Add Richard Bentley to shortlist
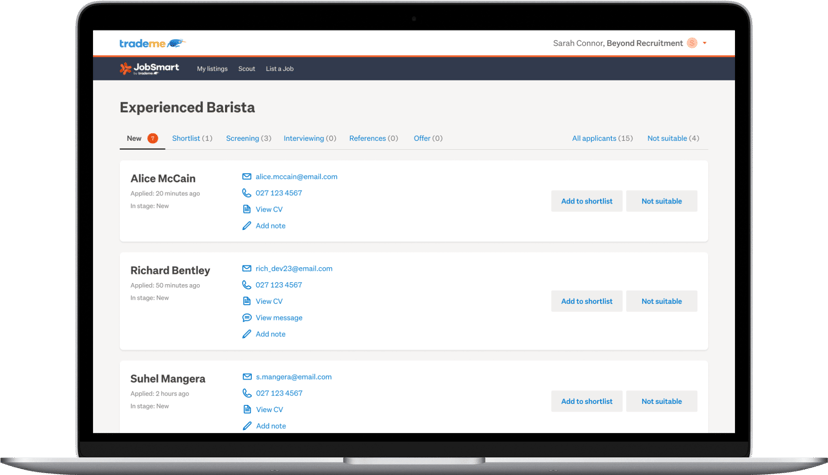 pyautogui.click(x=587, y=301)
